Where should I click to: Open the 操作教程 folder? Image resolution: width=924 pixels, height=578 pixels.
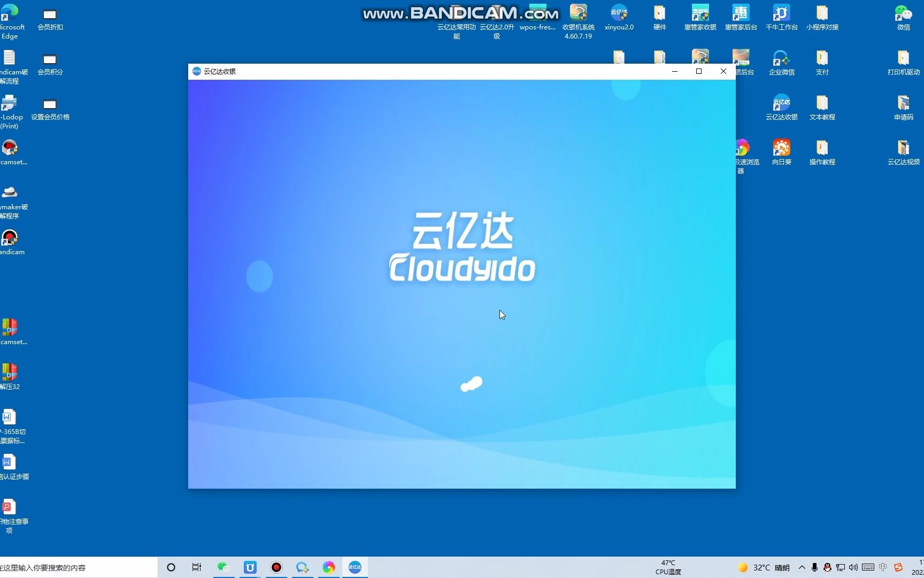822,153
